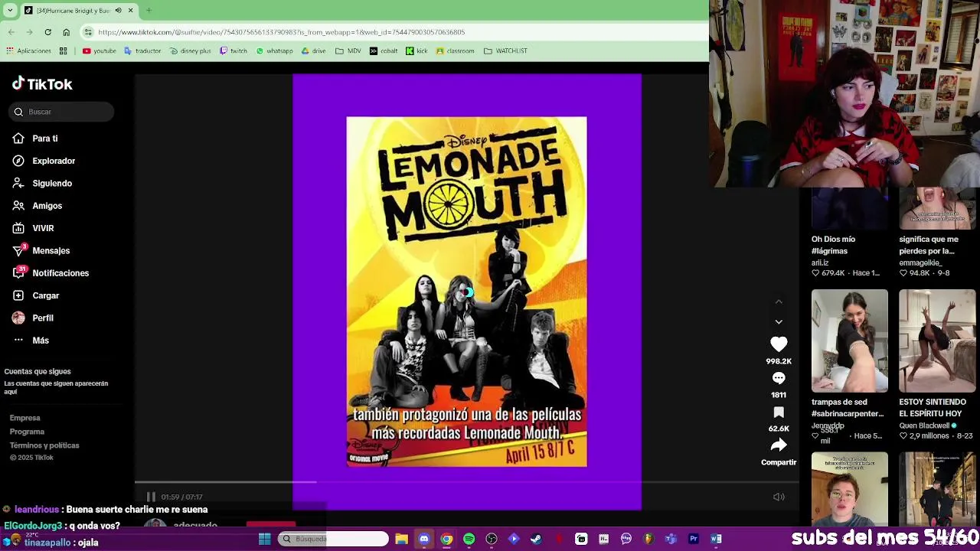Open Discord from the taskbar
Image resolution: width=980 pixels, height=551 pixels.
point(424,539)
